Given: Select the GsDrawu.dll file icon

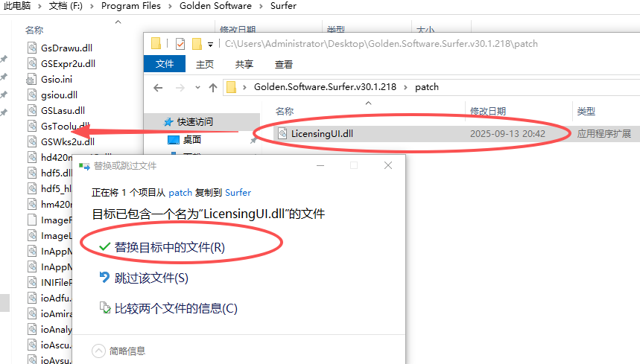Looking at the screenshot, I should click(x=32, y=48).
